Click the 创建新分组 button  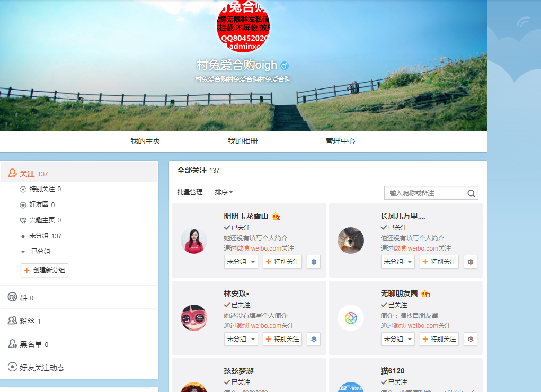[x=45, y=270]
